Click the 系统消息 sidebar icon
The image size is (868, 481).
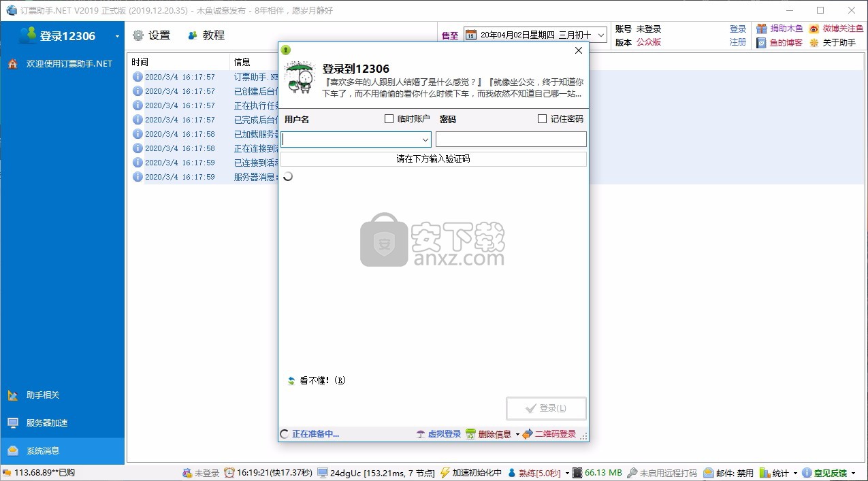click(13, 451)
